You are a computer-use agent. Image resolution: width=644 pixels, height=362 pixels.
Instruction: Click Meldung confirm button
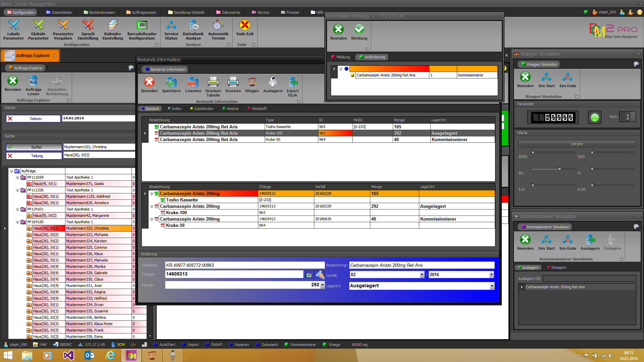(x=359, y=30)
